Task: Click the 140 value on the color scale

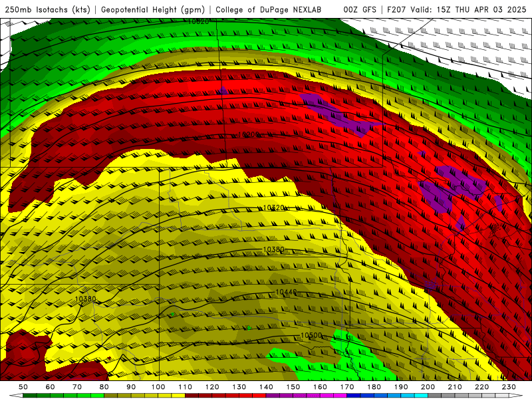Action: point(266,387)
